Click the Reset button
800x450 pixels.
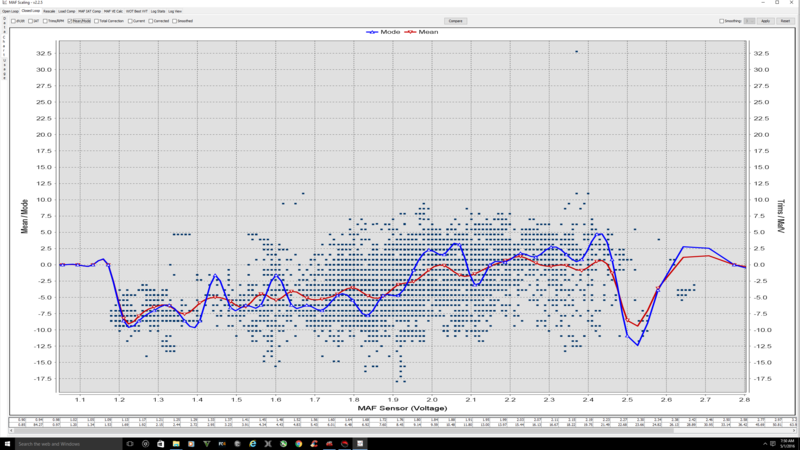785,21
